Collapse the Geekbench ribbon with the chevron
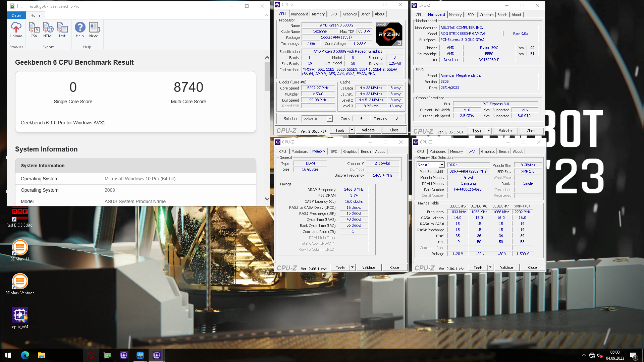 (266, 15)
